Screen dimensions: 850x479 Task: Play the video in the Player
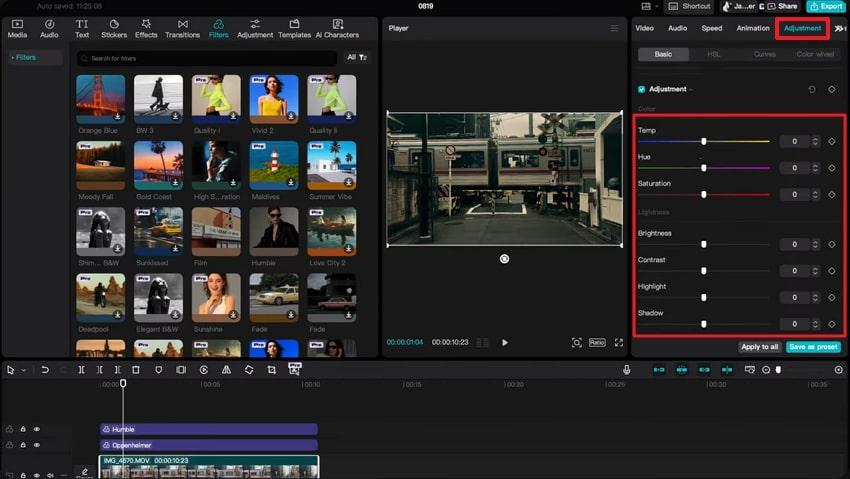505,342
